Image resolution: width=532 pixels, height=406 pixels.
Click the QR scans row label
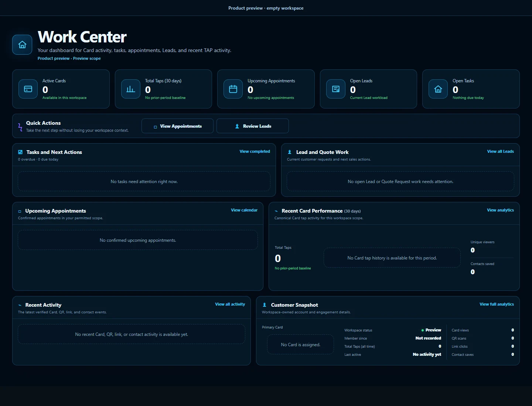click(459, 338)
